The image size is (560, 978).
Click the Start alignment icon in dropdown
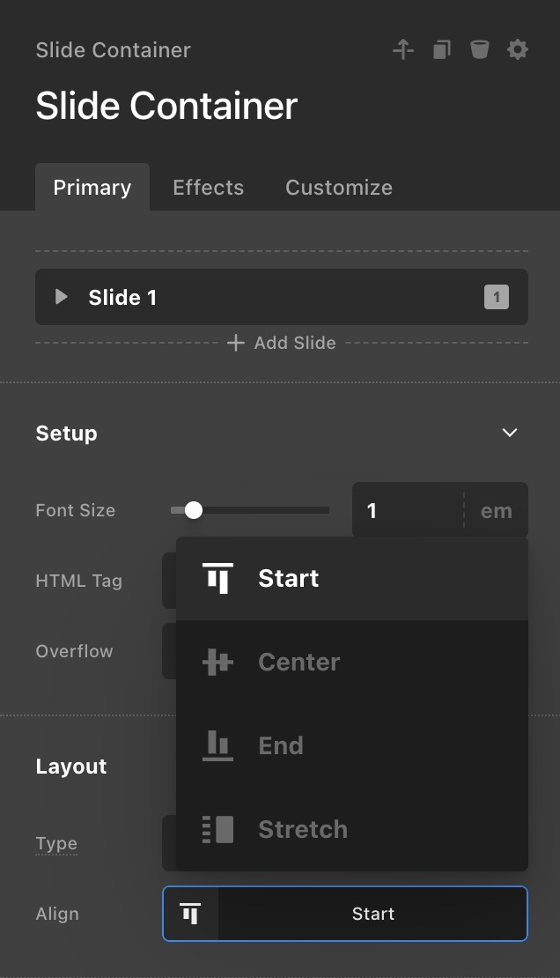tap(217, 579)
